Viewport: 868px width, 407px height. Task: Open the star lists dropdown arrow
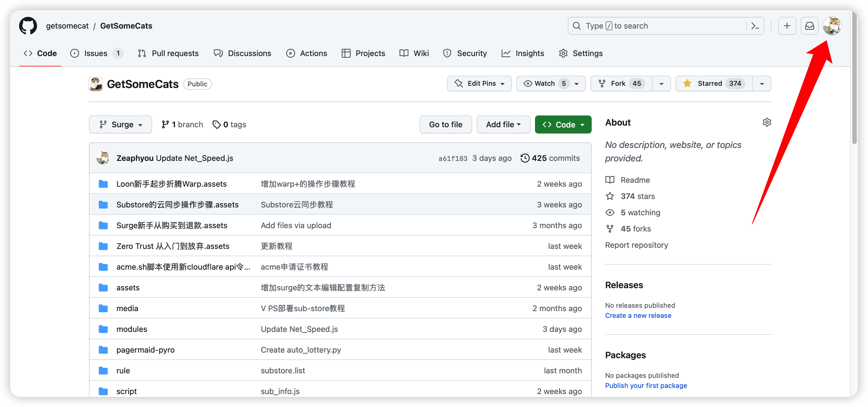tap(761, 84)
